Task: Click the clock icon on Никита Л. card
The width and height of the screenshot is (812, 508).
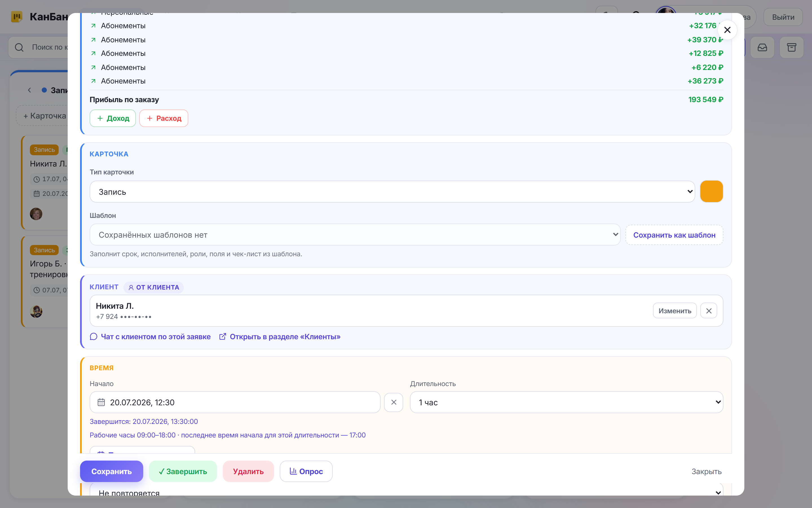Action: tap(37, 179)
